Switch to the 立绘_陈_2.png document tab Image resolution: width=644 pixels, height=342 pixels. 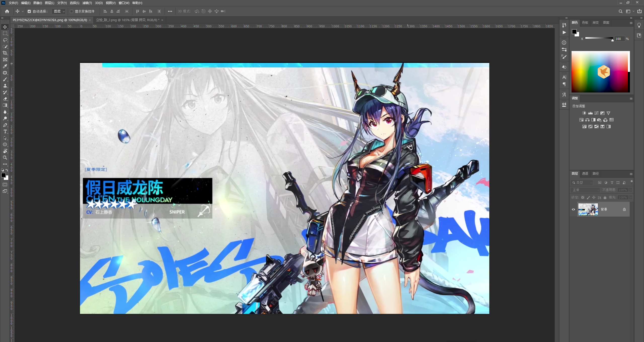point(128,20)
